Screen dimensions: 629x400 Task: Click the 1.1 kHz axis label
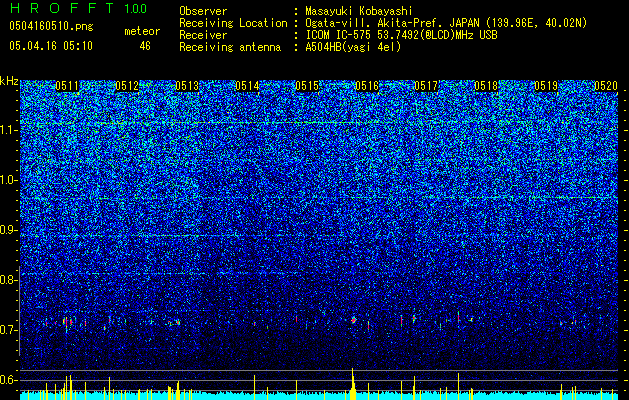[x=9, y=130]
